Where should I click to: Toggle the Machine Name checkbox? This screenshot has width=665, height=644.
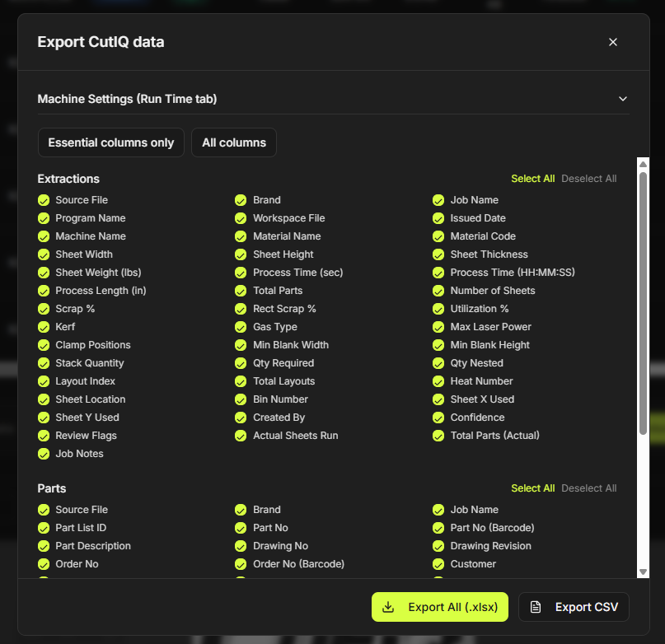[x=44, y=236]
